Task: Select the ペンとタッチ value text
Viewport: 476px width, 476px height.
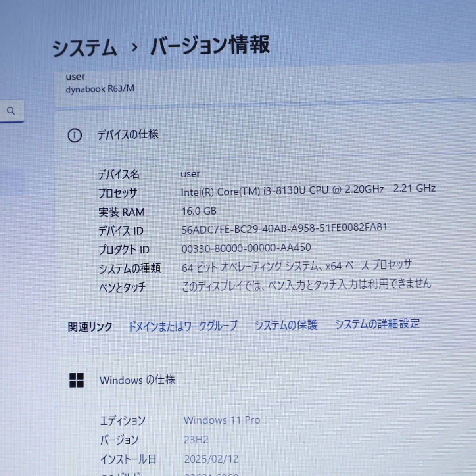Action: pos(306,285)
